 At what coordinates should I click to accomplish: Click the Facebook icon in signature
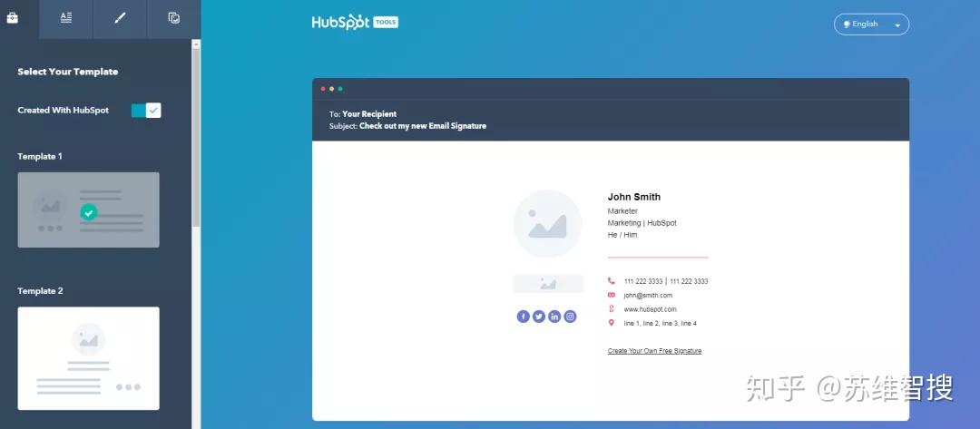click(x=524, y=317)
